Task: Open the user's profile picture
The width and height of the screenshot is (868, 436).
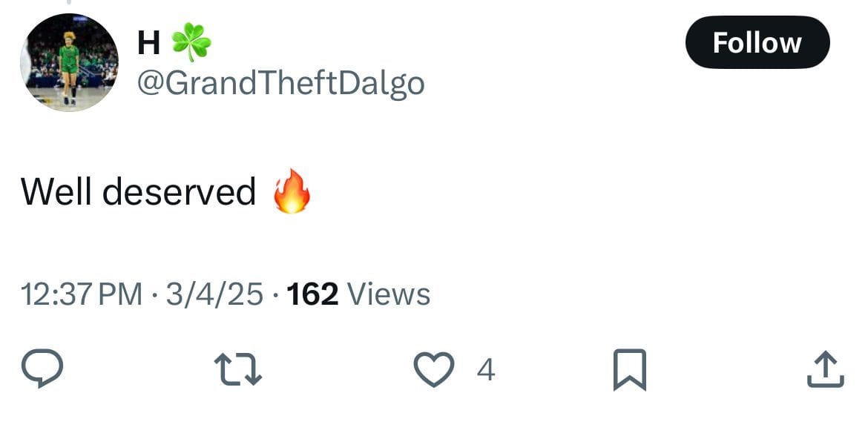Action: [69, 62]
